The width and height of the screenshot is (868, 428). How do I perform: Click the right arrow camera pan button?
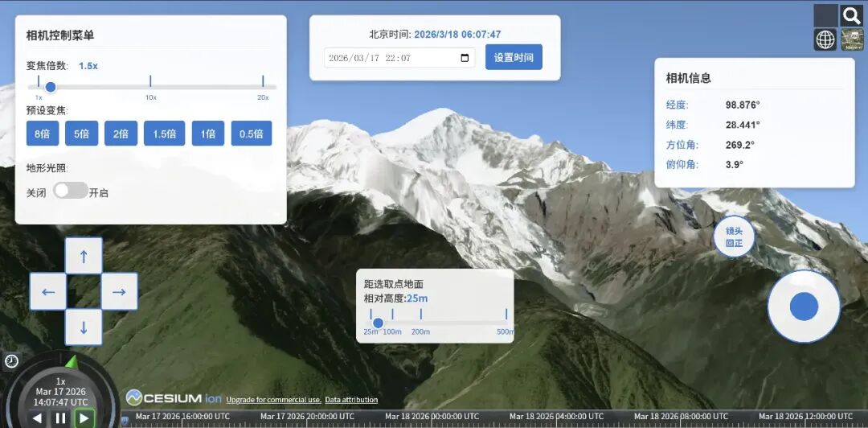(119, 291)
